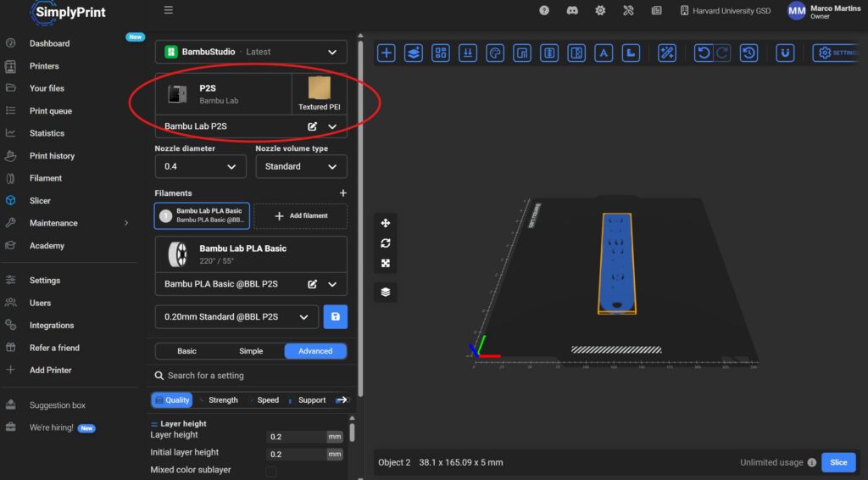Click the Harvard University GSD organization
868x480 pixels.
[726, 10]
